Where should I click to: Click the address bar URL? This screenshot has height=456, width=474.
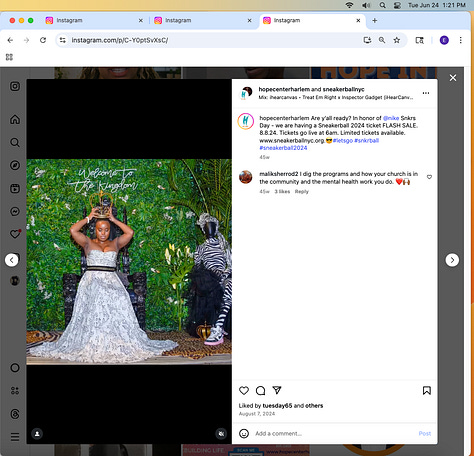point(120,40)
